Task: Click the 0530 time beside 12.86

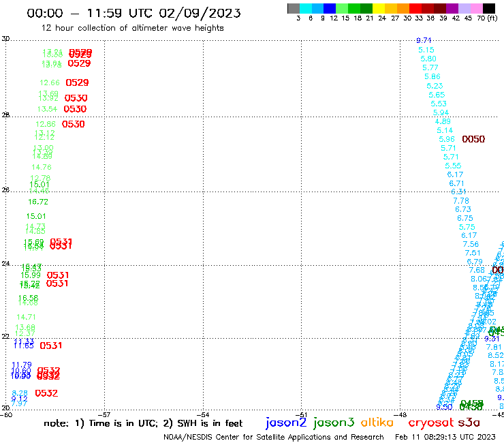Action: [73, 124]
